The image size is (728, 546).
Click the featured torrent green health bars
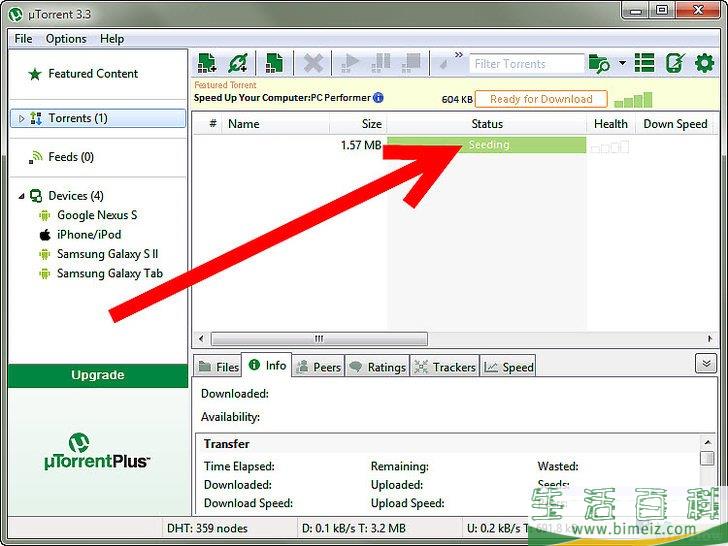[x=633, y=99]
